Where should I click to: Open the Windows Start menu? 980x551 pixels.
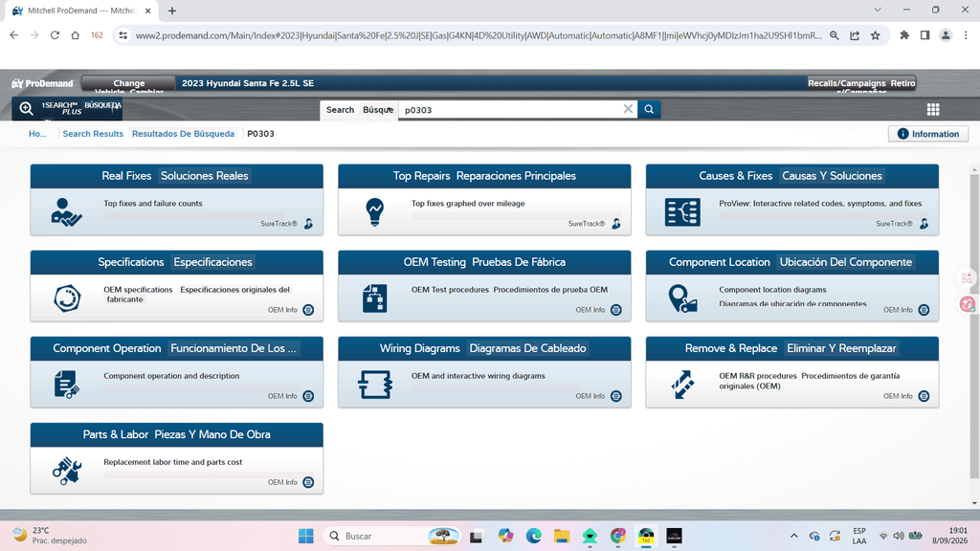305,536
